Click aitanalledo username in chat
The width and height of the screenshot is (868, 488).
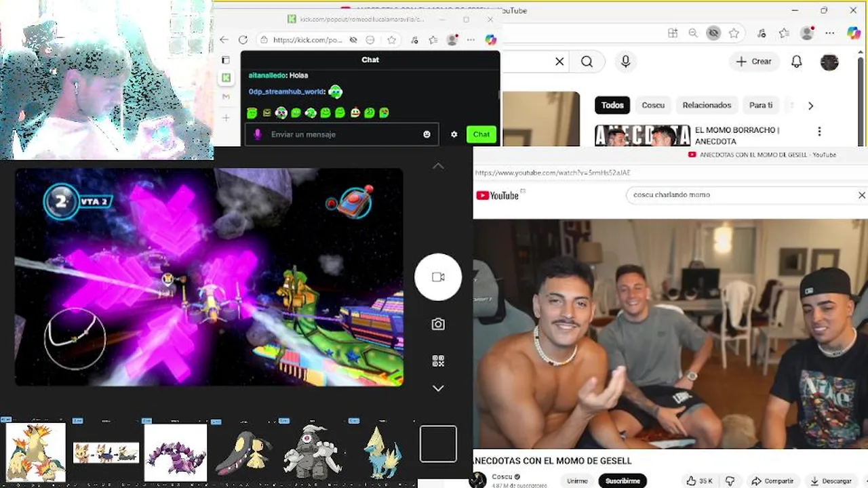pos(267,75)
